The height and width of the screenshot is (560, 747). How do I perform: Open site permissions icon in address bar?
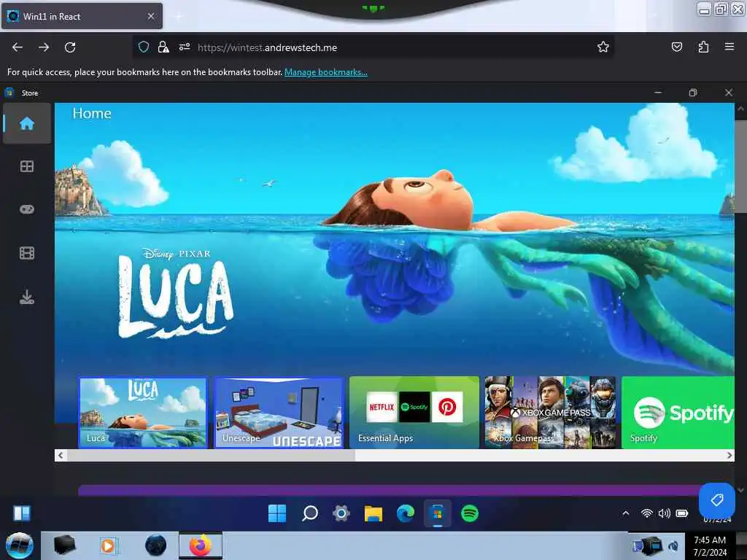[x=185, y=47]
